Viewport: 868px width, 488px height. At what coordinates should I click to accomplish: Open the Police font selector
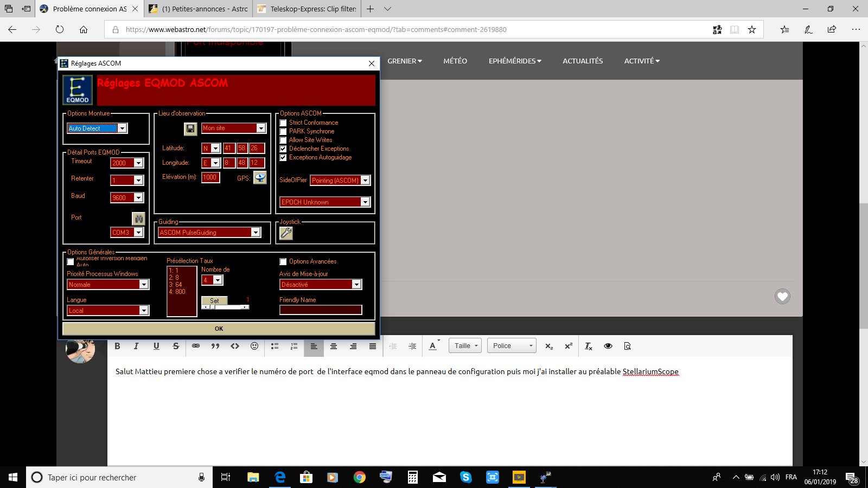(512, 346)
